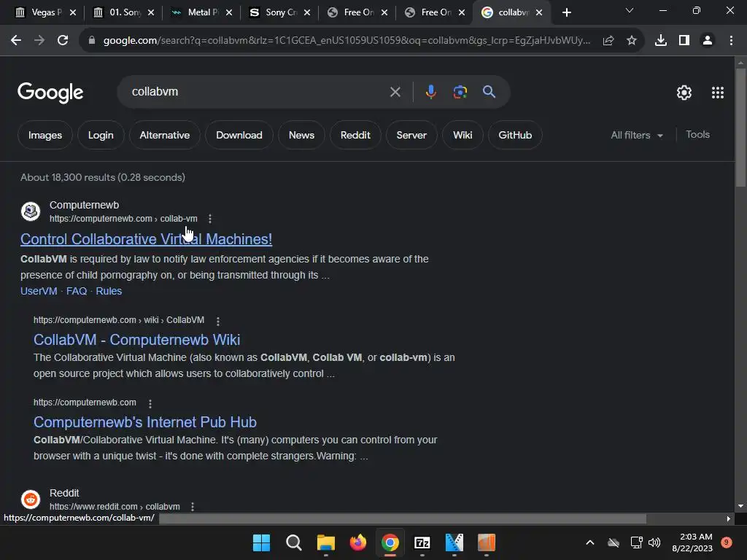Click the magnifier search button
747x560 pixels.
click(x=489, y=92)
